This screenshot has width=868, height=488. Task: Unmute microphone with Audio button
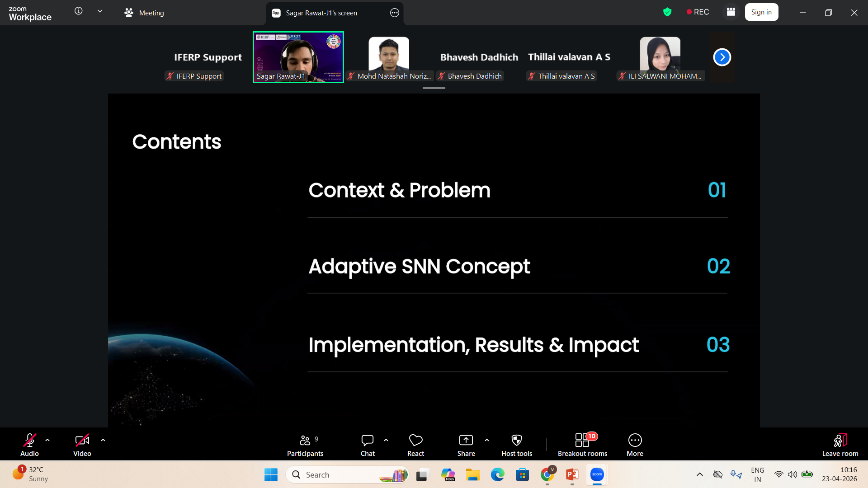(x=29, y=445)
